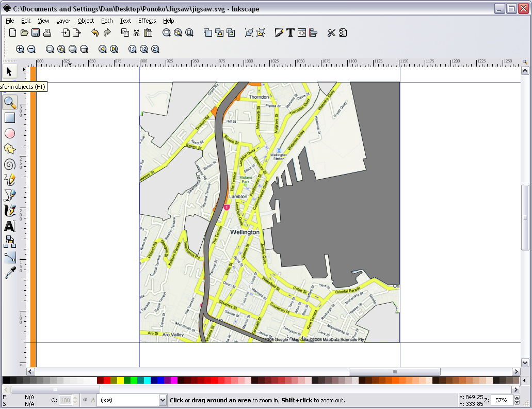
Task: Click the vertical scrollbar down arrow
Action: tap(525, 363)
